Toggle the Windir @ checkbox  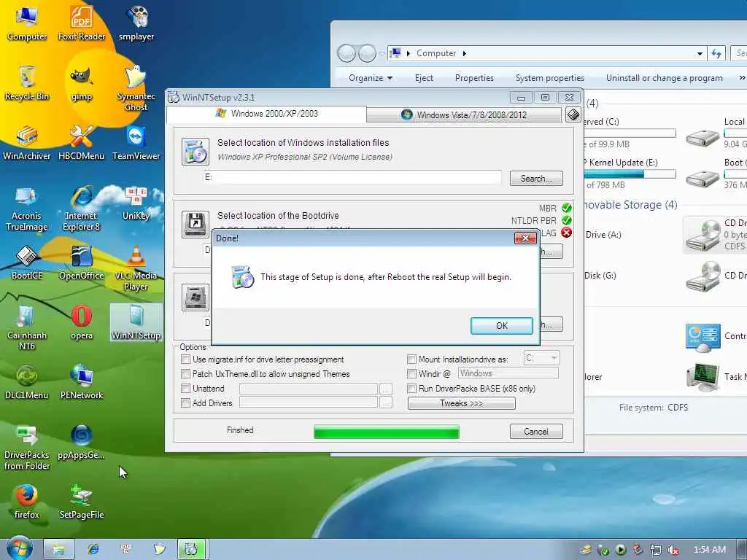411,373
